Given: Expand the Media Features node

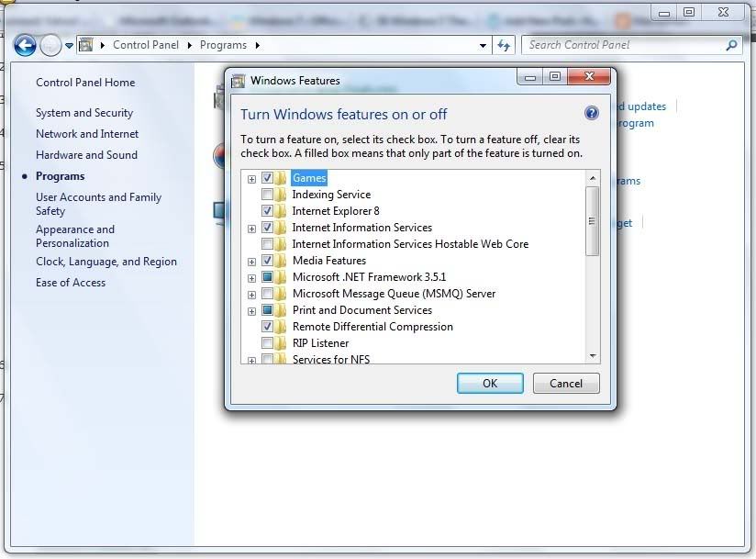Looking at the screenshot, I should click(251, 262).
